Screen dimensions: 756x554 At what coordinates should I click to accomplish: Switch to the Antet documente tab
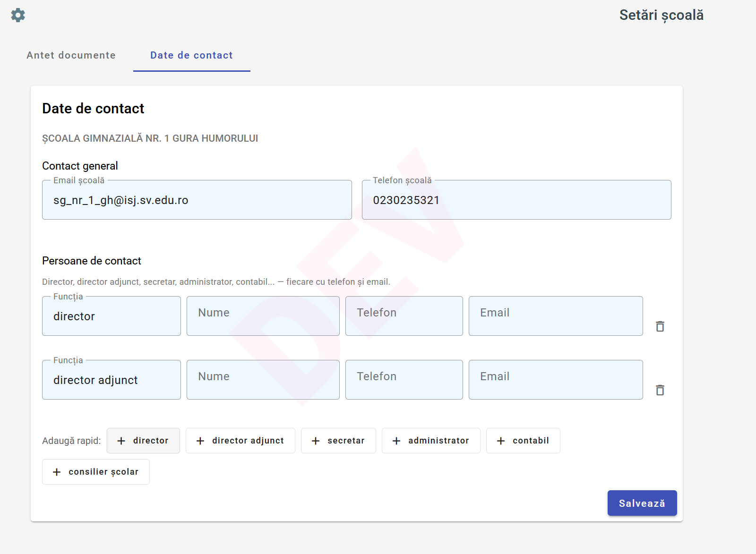71,55
